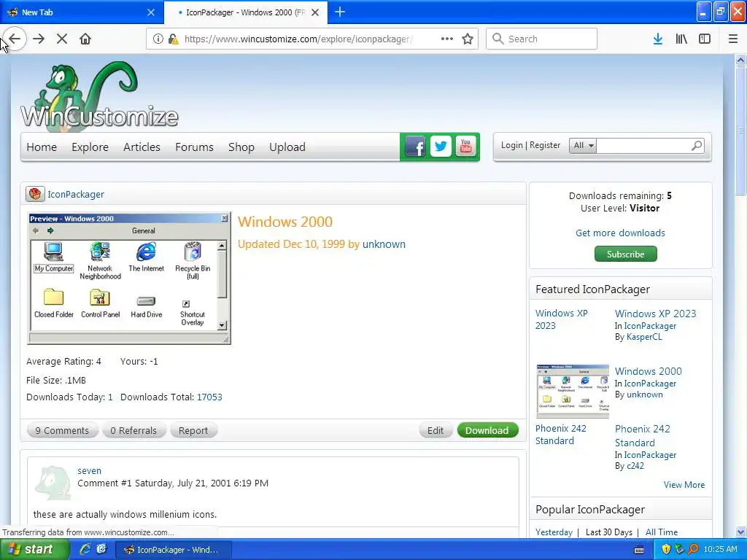Image resolution: width=747 pixels, height=560 pixels.
Task: Show Yesterday popular IconPackager list
Action: coord(554,532)
